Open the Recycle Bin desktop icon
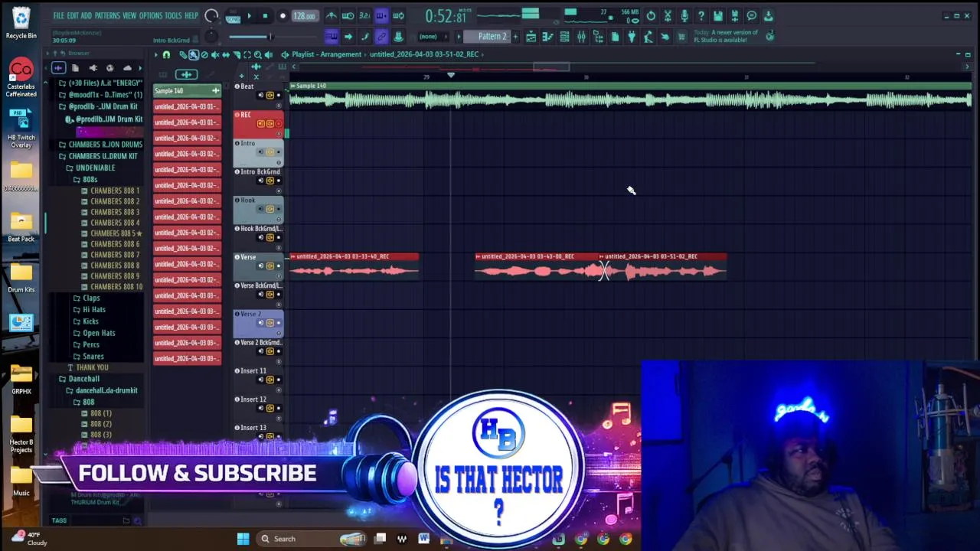980x551 pixels. coord(21,22)
